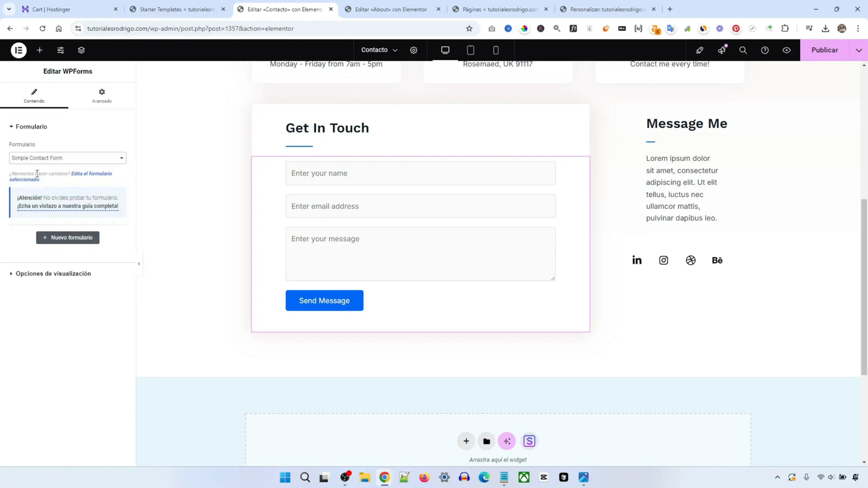
Task: Open the Elementor help question-mark icon
Action: (x=764, y=50)
